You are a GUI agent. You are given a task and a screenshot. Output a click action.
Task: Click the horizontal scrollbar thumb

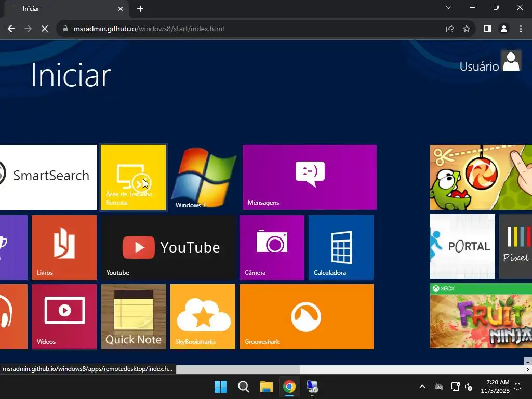click(x=238, y=369)
